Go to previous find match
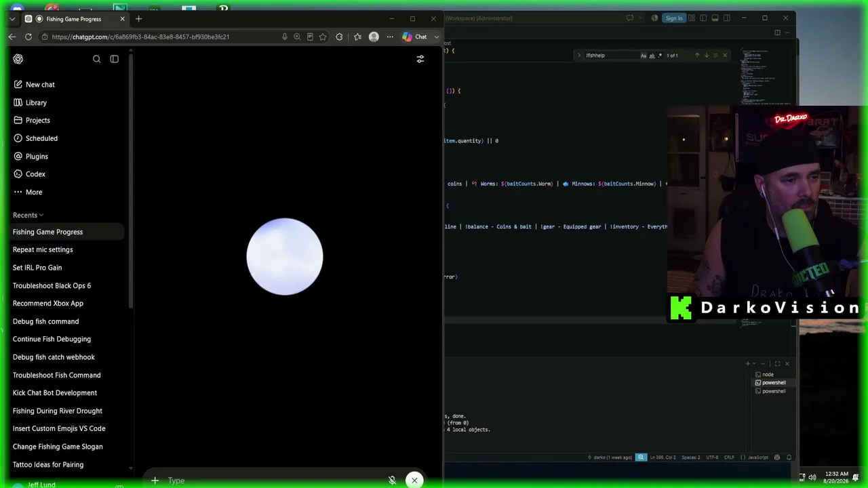This screenshot has width=868, height=488. coord(696,56)
